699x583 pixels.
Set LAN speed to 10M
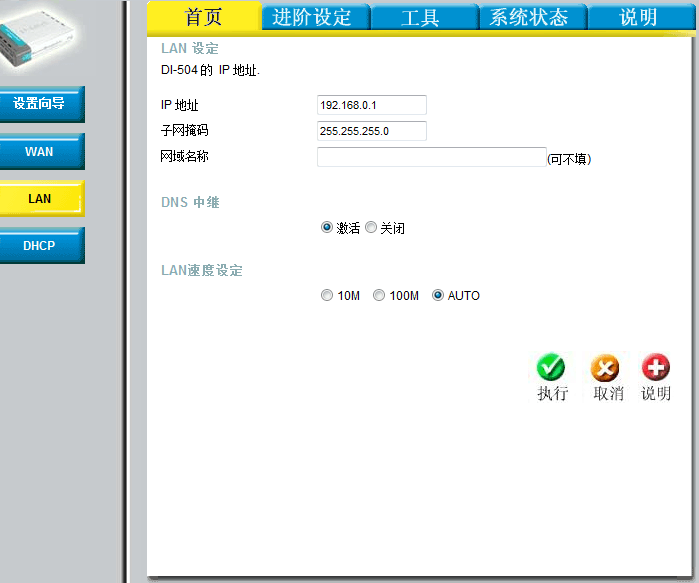tap(327, 296)
